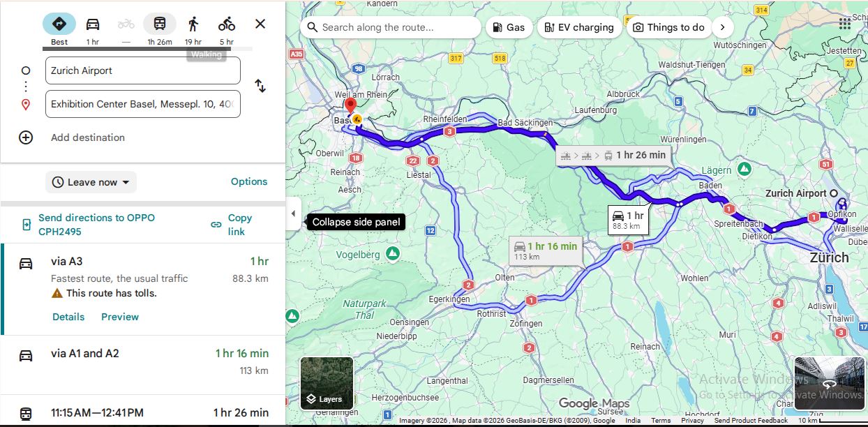Show Things to do along route
The image size is (868, 427).
(x=668, y=27)
